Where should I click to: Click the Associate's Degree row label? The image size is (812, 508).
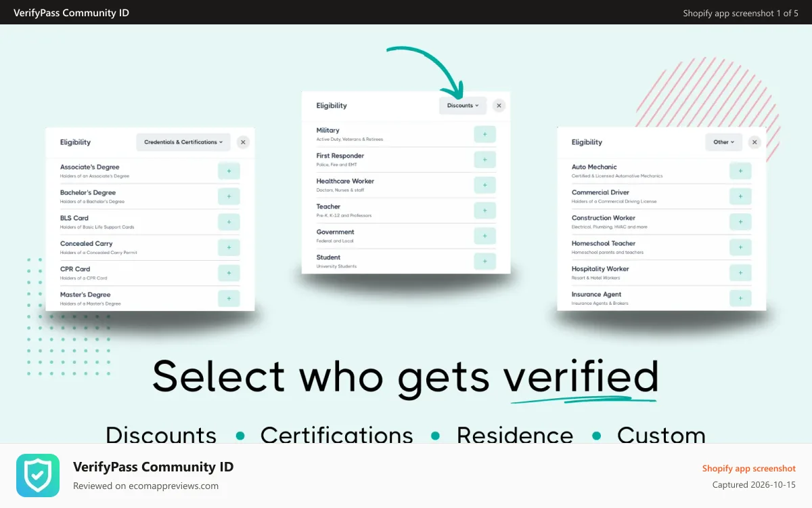click(x=89, y=167)
